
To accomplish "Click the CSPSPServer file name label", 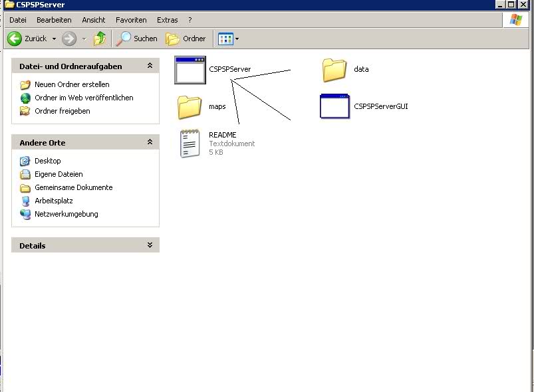I will point(230,69).
